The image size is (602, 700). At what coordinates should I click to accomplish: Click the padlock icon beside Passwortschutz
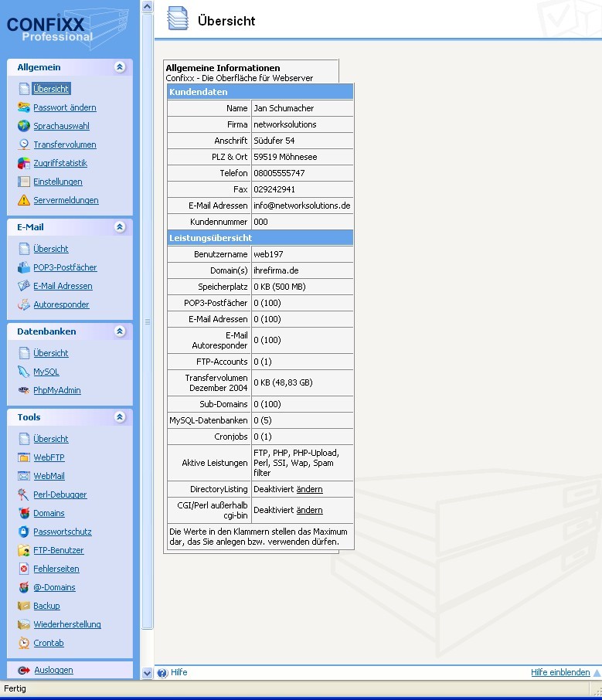pyautogui.click(x=24, y=532)
